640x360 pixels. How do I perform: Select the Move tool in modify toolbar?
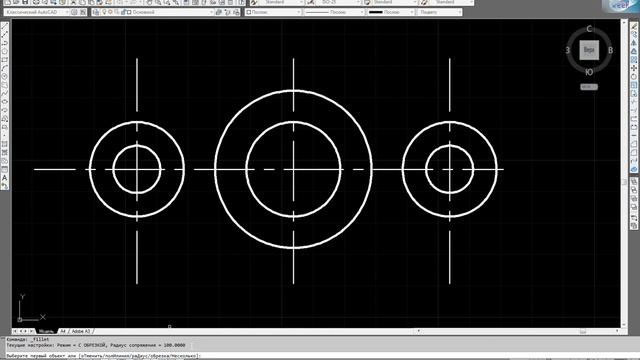click(634, 68)
